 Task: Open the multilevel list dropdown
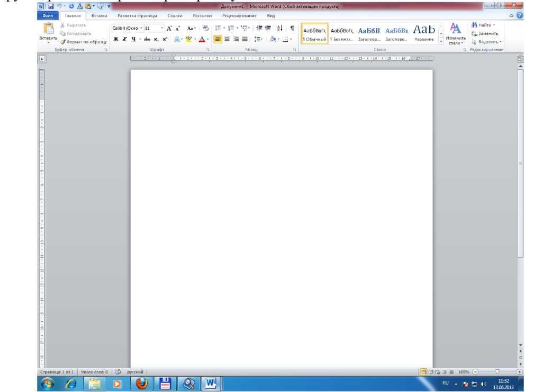[249, 28]
